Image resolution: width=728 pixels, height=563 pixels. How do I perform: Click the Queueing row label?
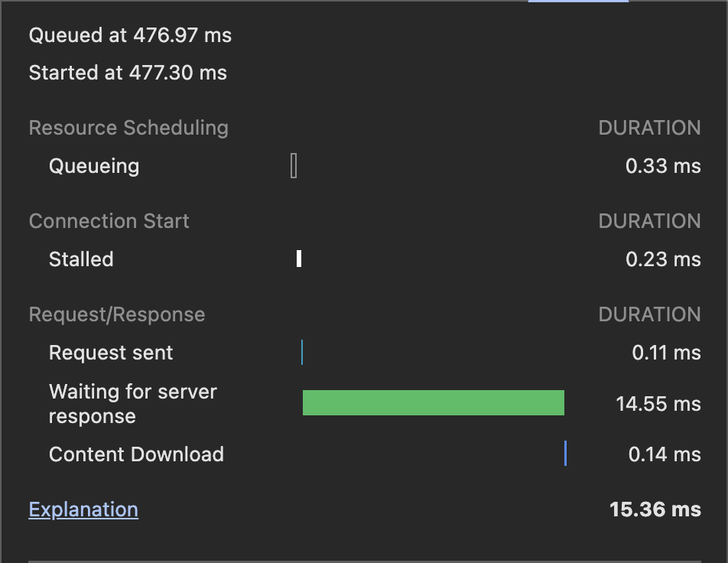coord(94,166)
